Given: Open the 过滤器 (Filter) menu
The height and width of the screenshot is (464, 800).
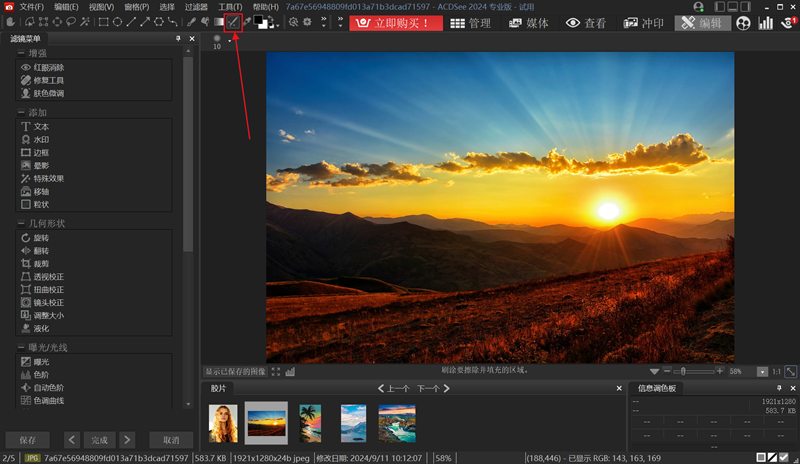Looking at the screenshot, I should (196, 7).
